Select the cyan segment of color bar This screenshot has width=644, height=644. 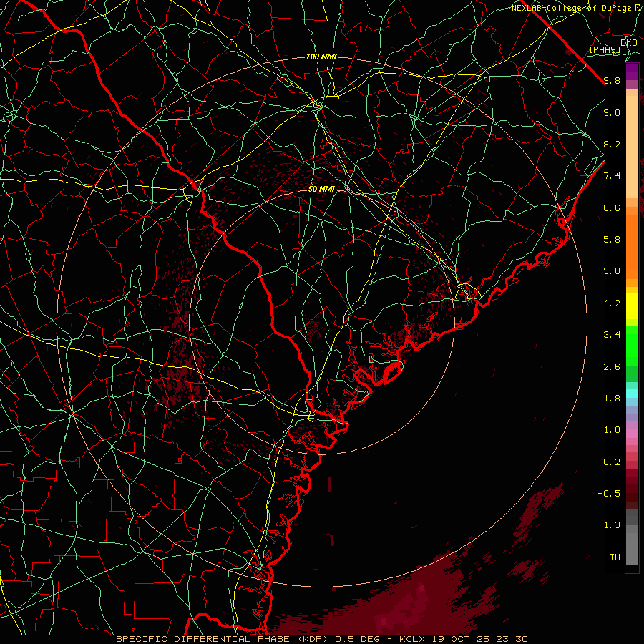coord(632,394)
